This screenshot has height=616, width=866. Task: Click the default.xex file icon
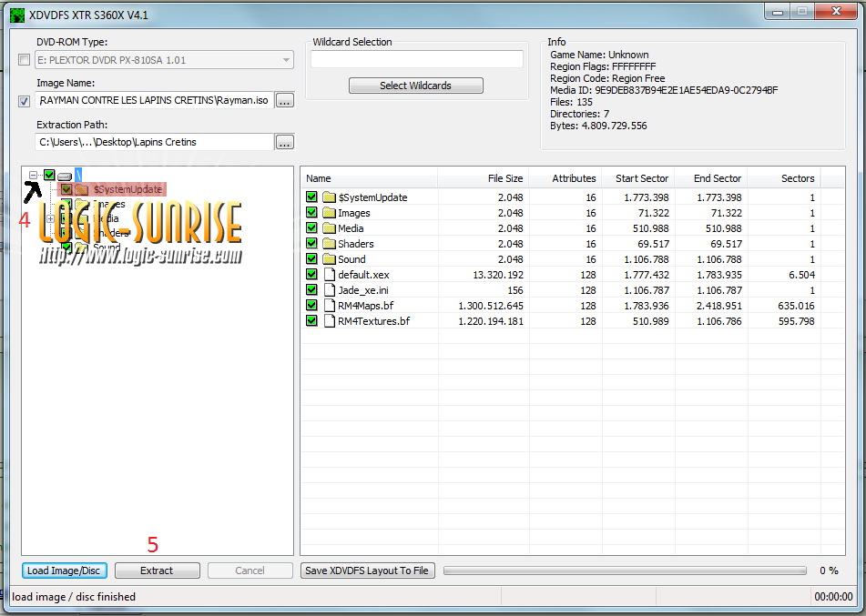pos(329,274)
